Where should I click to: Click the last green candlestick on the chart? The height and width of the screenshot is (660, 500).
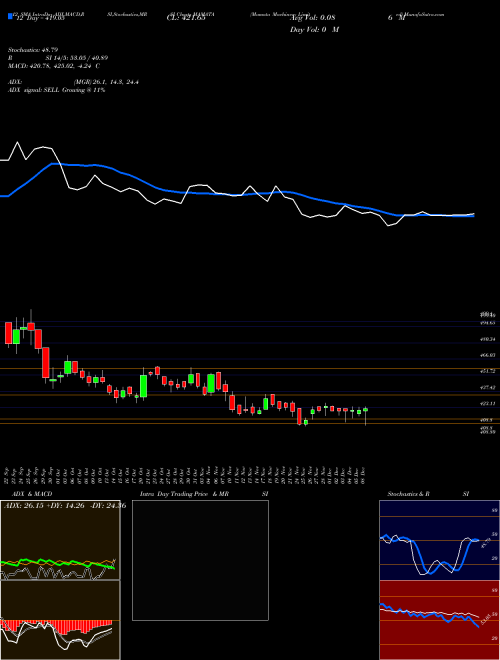click(365, 410)
